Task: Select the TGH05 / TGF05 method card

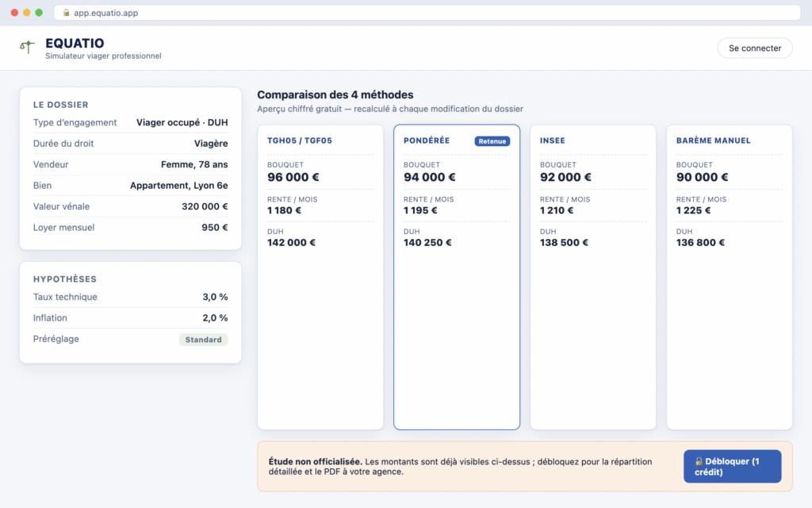Action: pos(320,277)
